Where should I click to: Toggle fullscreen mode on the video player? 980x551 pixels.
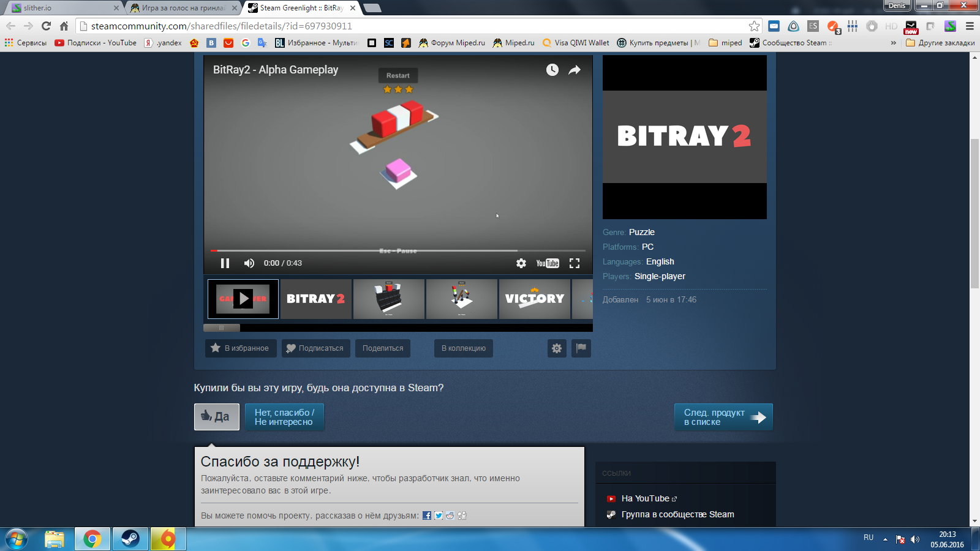coord(575,263)
